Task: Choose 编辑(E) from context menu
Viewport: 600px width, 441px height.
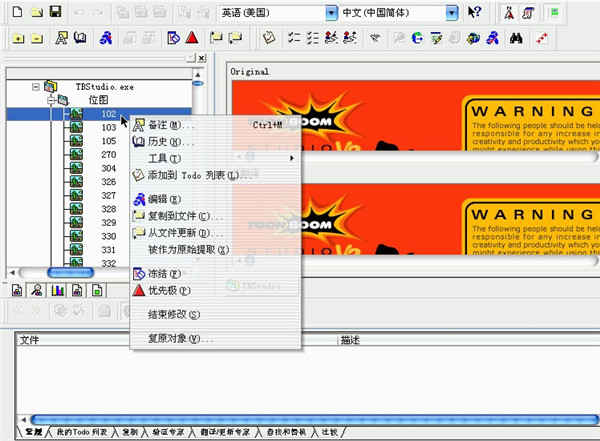Action: pos(215,199)
